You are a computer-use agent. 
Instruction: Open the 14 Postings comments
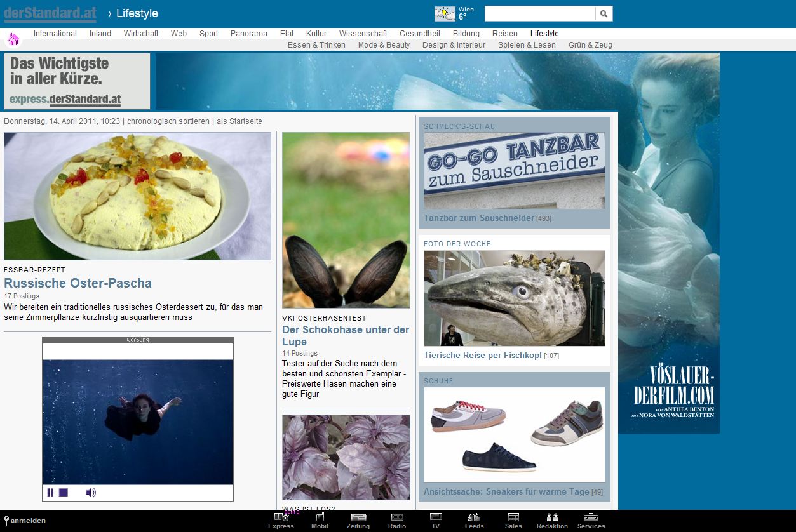(300, 353)
